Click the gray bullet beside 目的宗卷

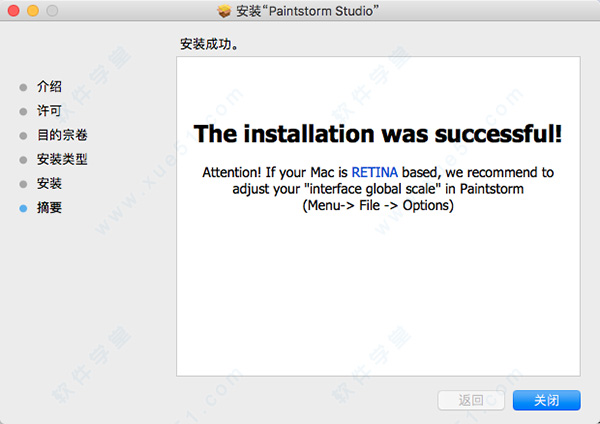[x=23, y=135]
